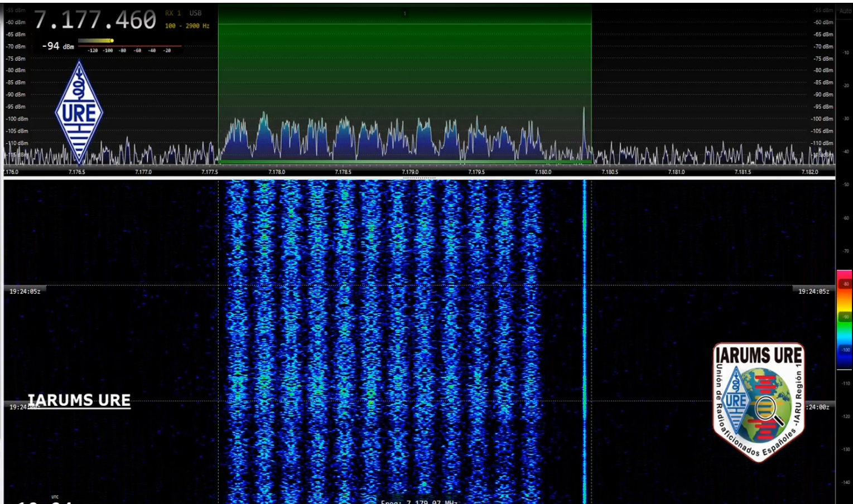Click the IARUMS URE shield badge
This screenshot has width=853, height=504.
[758, 401]
